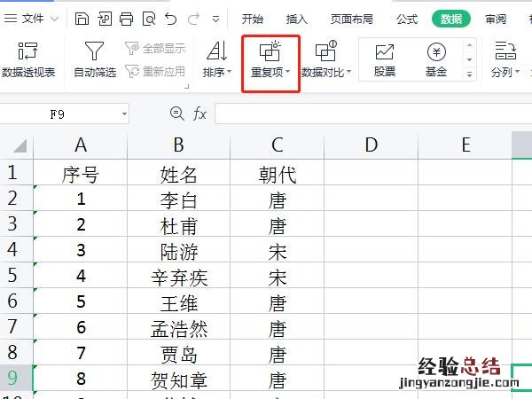This screenshot has height=399, width=532.
Task: Click the cell containing 李白
Action: click(179, 199)
